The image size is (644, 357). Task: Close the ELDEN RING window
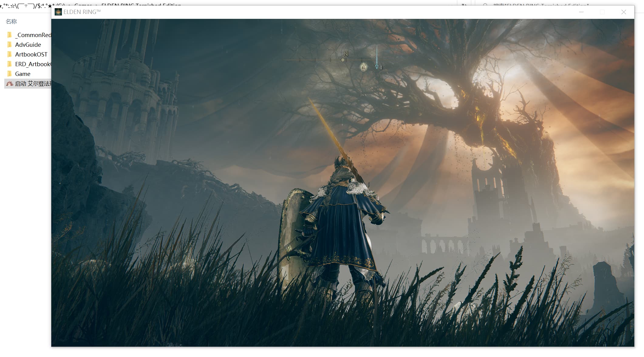tap(624, 12)
